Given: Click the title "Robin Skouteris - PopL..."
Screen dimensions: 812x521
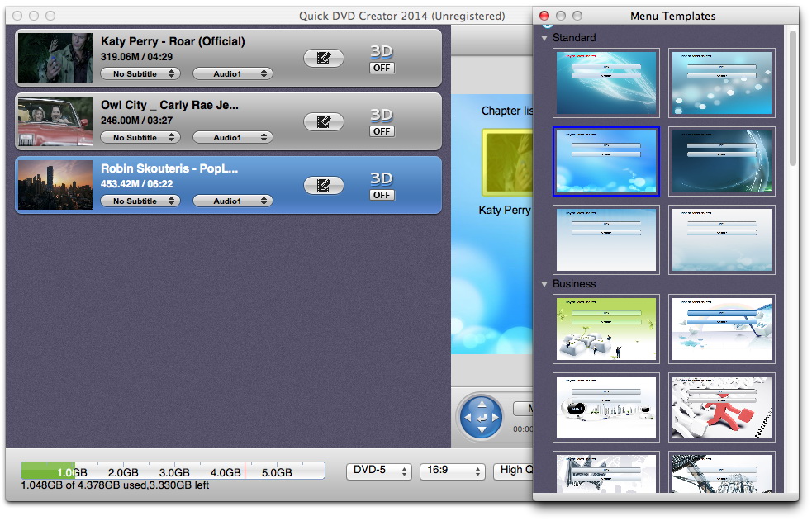Looking at the screenshot, I should point(169,168).
